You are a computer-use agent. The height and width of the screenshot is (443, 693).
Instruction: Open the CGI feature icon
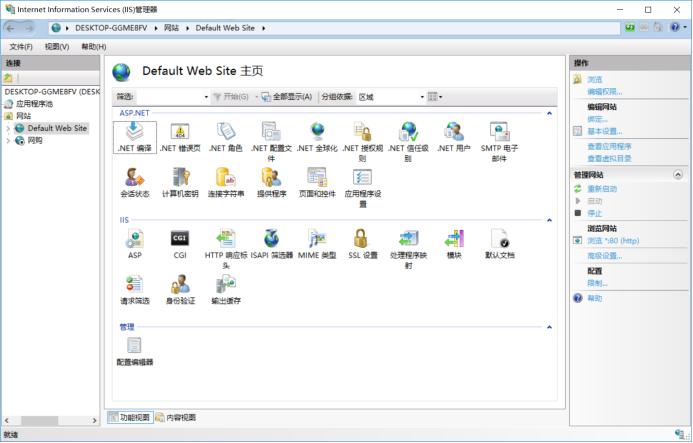pyautogui.click(x=180, y=244)
